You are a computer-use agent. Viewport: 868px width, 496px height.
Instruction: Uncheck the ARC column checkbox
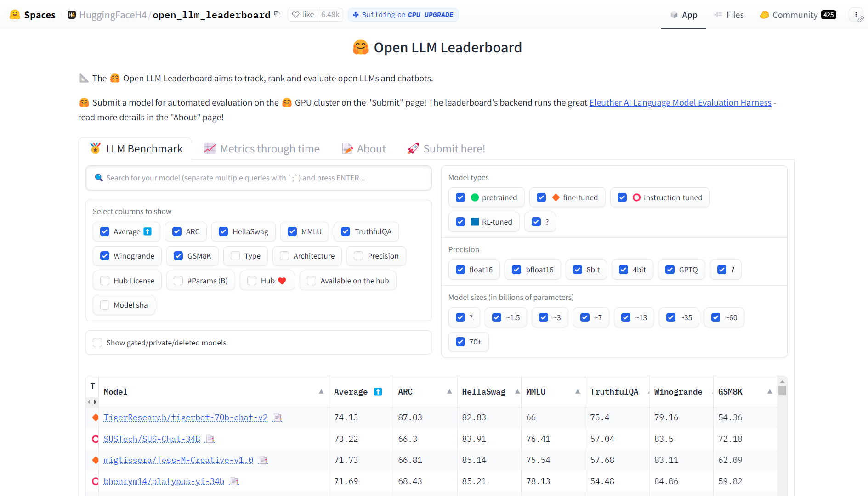(177, 231)
